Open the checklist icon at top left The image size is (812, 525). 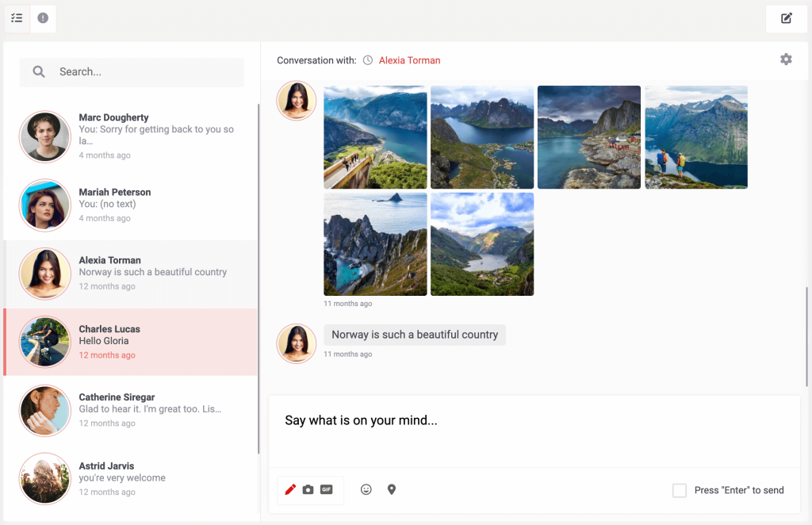point(17,18)
